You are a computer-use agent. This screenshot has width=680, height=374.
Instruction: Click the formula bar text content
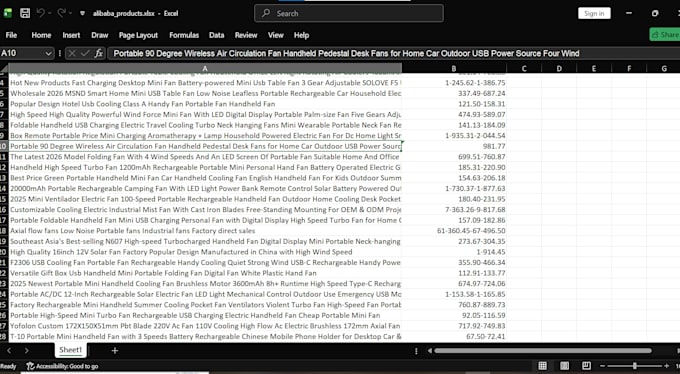(346, 53)
